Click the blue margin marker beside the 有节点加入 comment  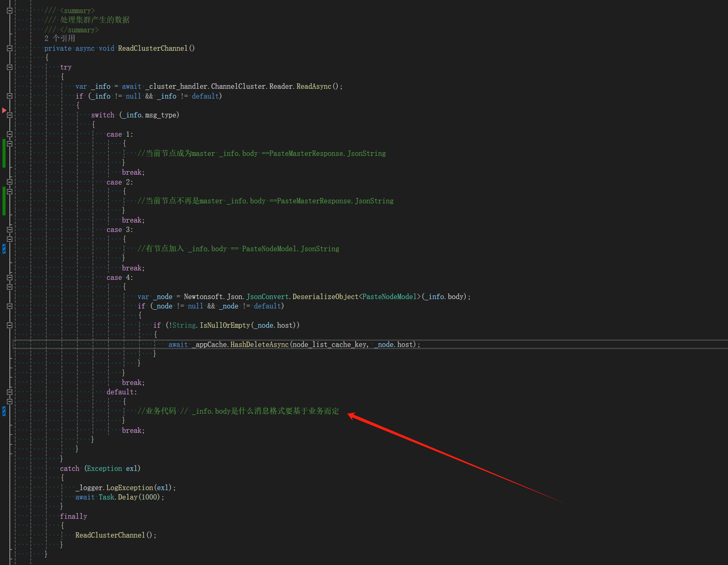click(4, 249)
